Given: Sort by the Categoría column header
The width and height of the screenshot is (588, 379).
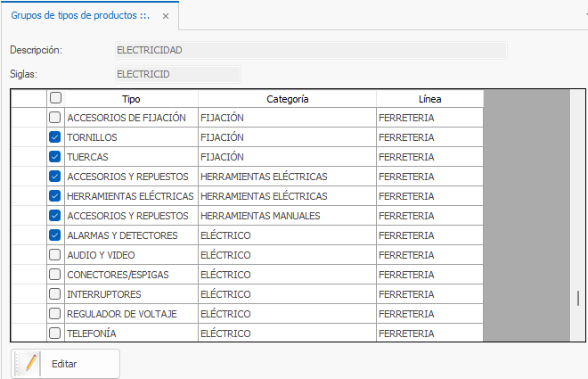Looking at the screenshot, I should 287,99.
